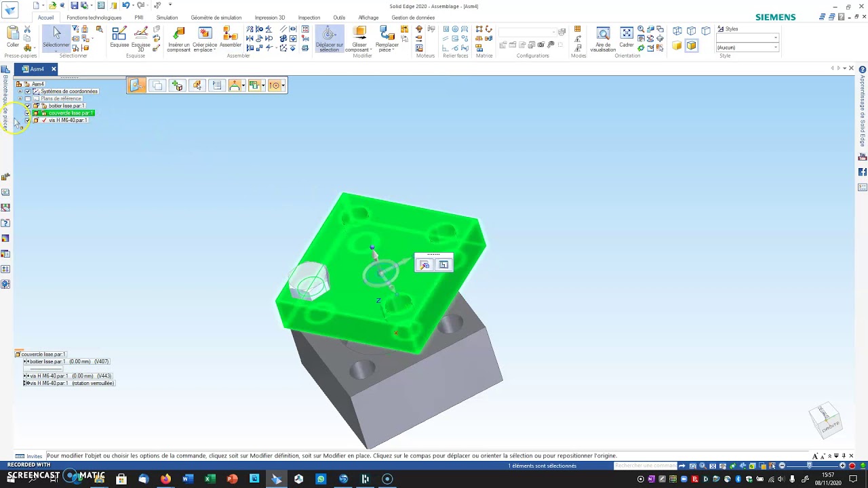The width and height of the screenshot is (868, 488).
Task: Click the scissors Cut icon
Action: click(27, 30)
